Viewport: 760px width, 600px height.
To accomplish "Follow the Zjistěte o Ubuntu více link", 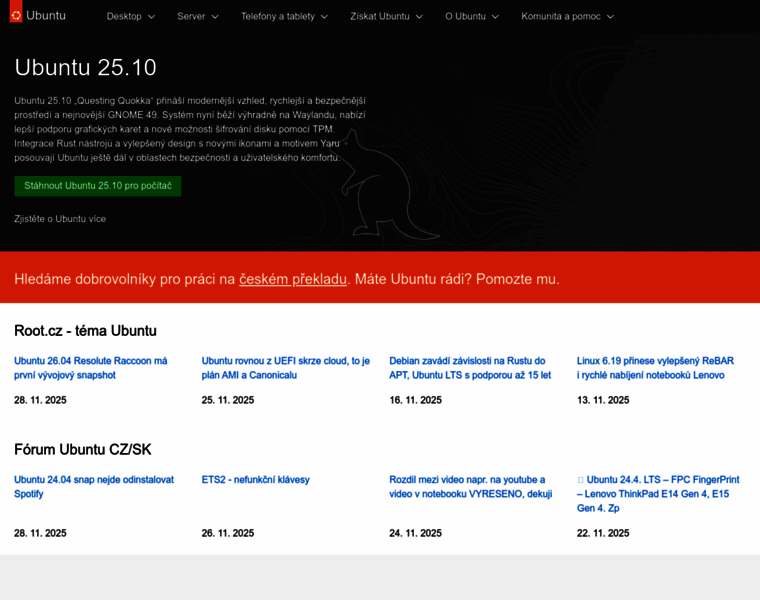I will pyautogui.click(x=60, y=219).
